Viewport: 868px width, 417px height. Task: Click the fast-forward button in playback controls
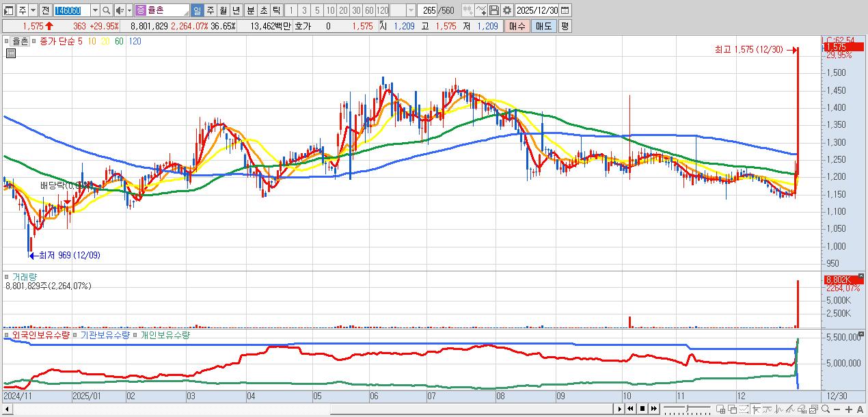(653, 409)
